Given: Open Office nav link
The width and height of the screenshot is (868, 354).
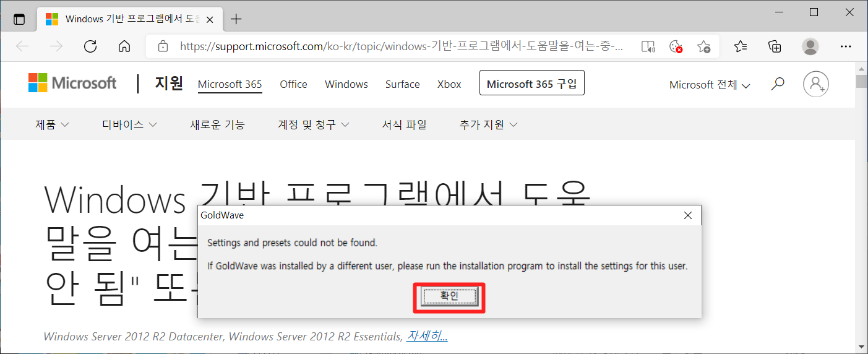Looking at the screenshot, I should click(293, 84).
